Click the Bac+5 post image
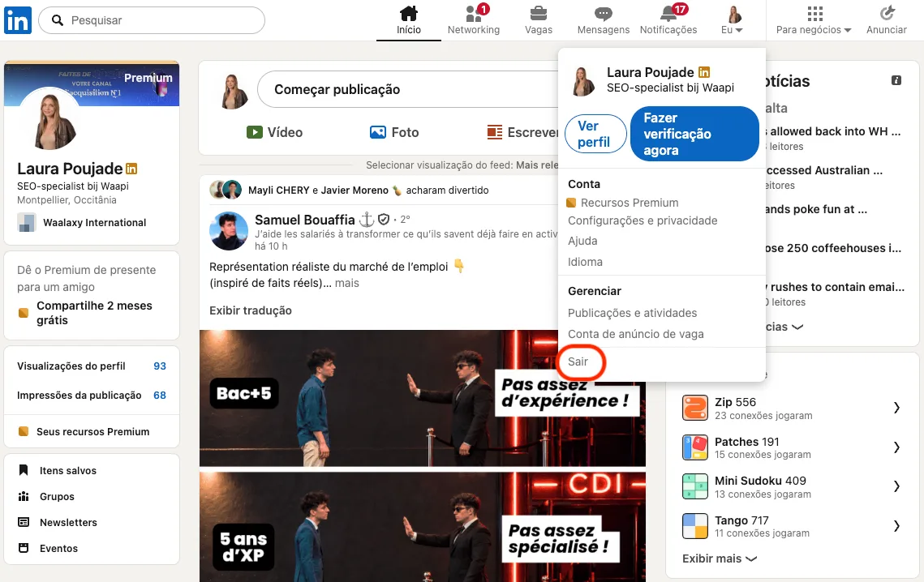This screenshot has width=924, height=582. pyautogui.click(x=422, y=398)
